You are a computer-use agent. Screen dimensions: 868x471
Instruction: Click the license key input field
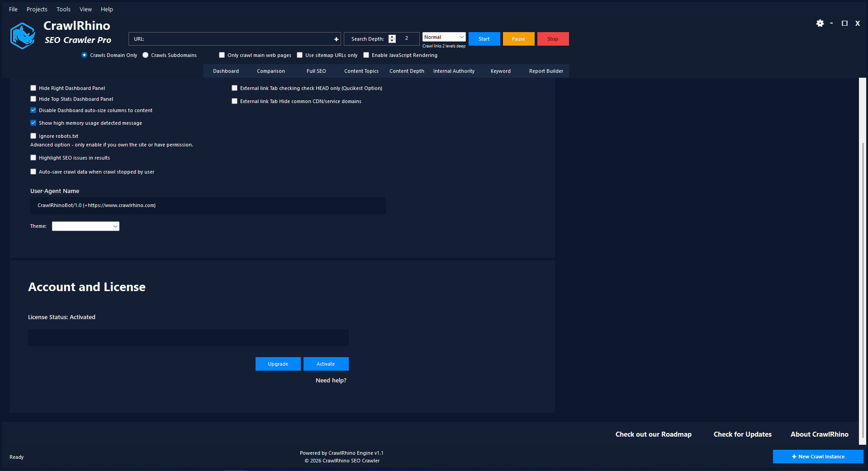point(188,338)
